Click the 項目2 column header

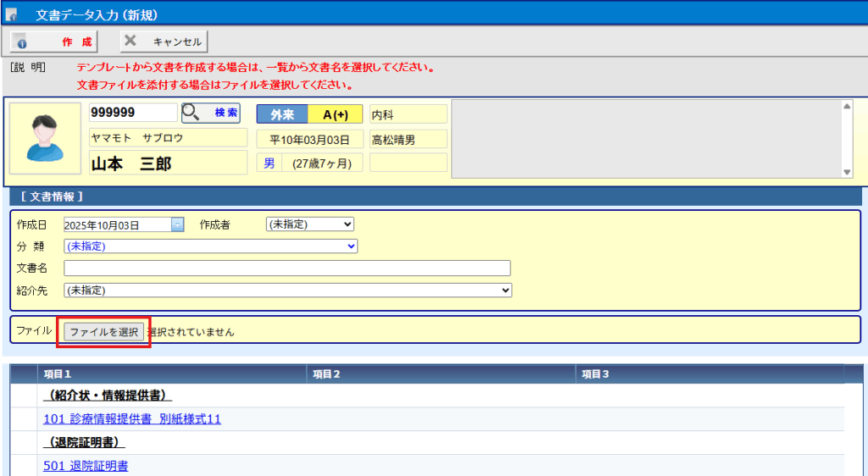click(326, 374)
